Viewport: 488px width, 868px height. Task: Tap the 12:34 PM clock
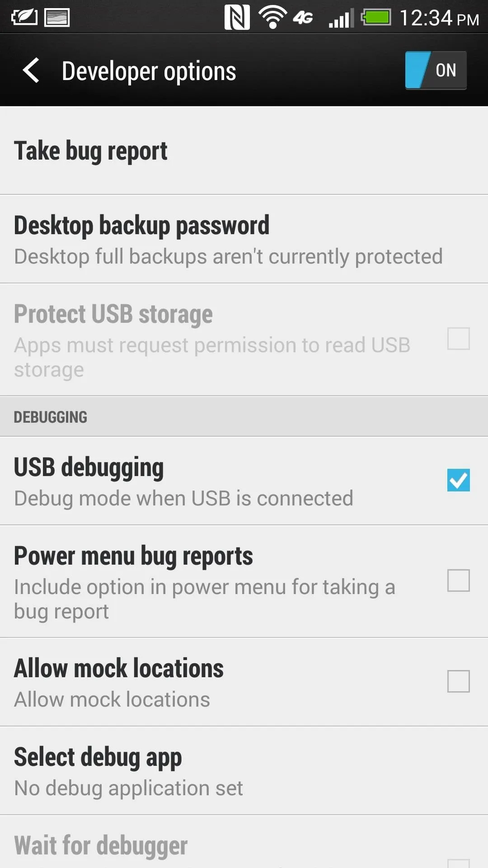coord(439,18)
